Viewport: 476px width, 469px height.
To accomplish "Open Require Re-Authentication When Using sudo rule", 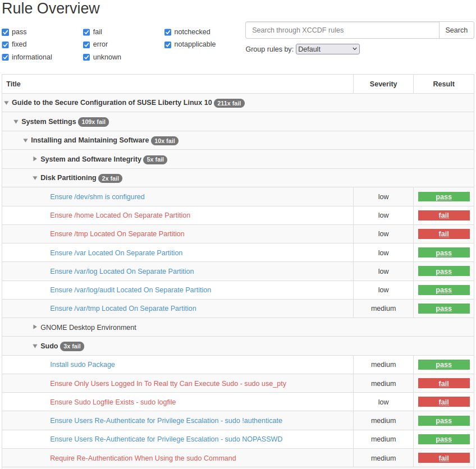I will point(143,458).
